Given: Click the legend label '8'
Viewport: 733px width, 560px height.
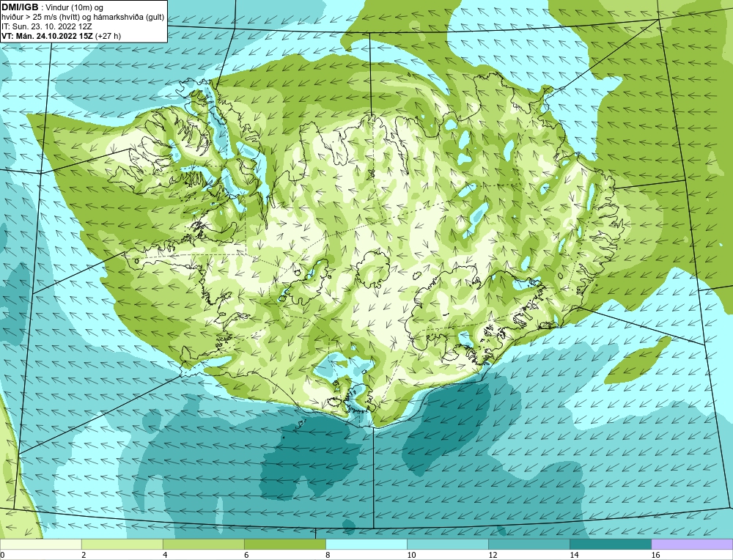Looking at the screenshot, I should (x=328, y=555).
